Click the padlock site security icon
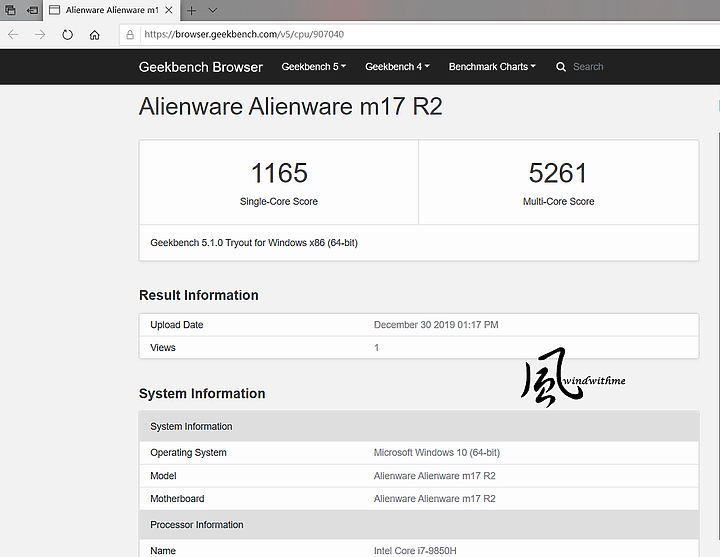720x557 pixels. tap(130, 34)
